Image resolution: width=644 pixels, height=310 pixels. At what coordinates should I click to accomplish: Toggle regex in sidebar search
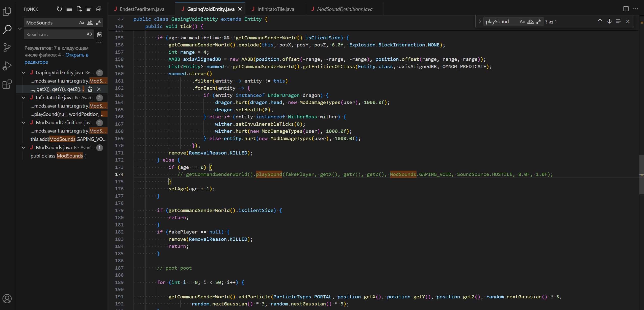click(98, 22)
